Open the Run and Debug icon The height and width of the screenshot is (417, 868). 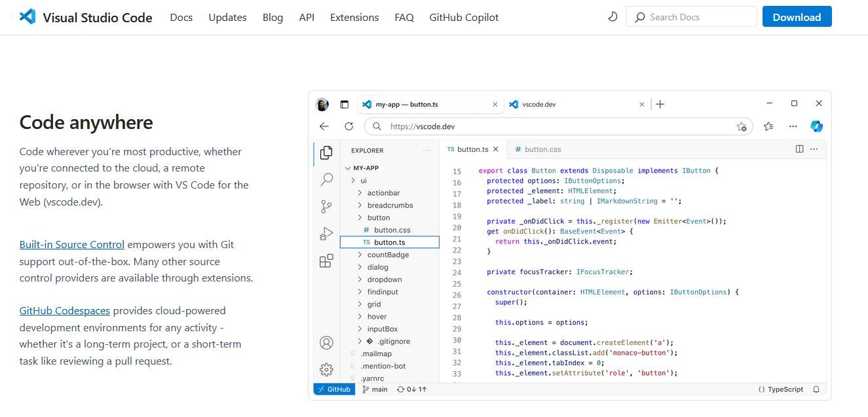coord(326,234)
